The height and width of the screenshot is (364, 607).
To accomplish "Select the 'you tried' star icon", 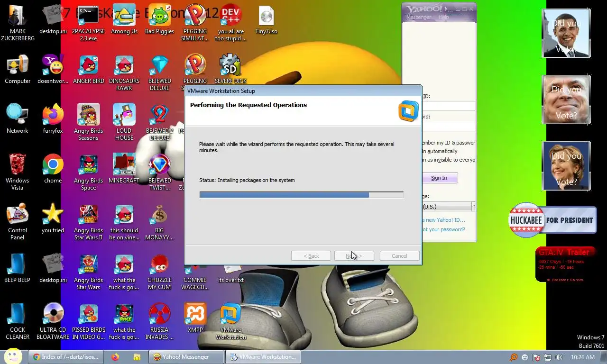I will (x=53, y=218).
